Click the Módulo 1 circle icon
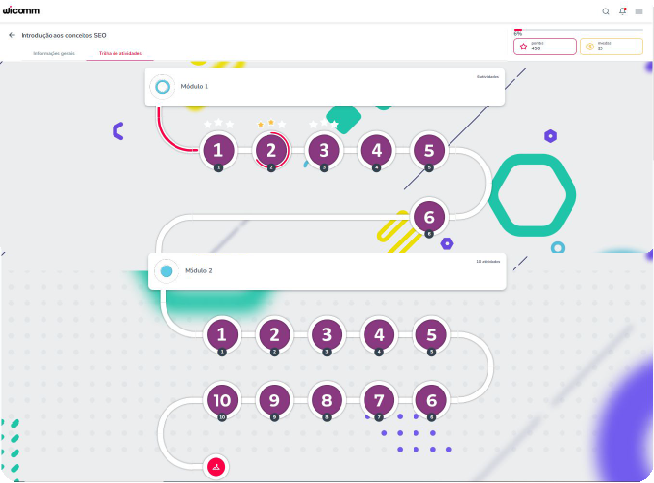This screenshot has width=654, height=483. coord(163,87)
